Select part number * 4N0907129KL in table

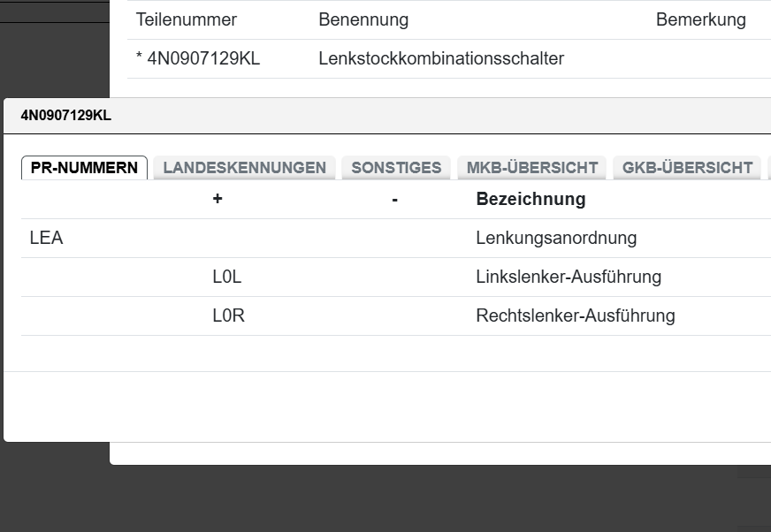pyautogui.click(x=198, y=59)
